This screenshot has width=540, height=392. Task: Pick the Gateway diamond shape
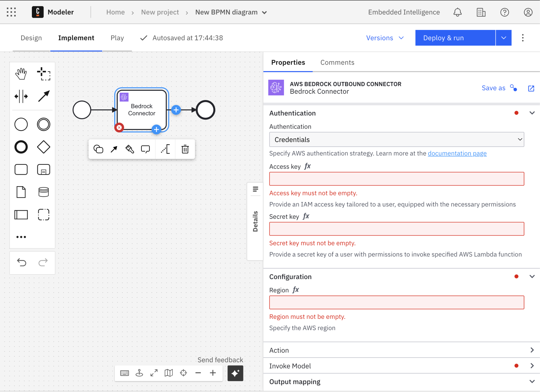tap(43, 147)
